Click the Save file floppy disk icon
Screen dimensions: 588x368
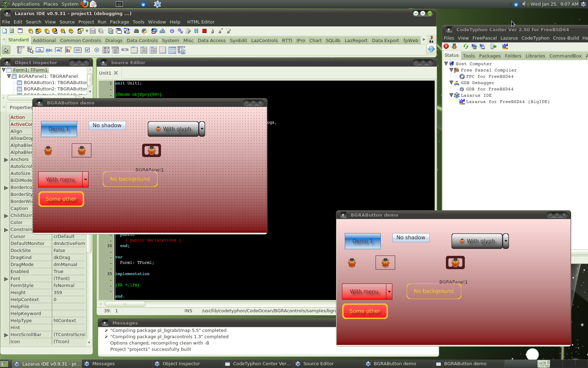pos(93,31)
